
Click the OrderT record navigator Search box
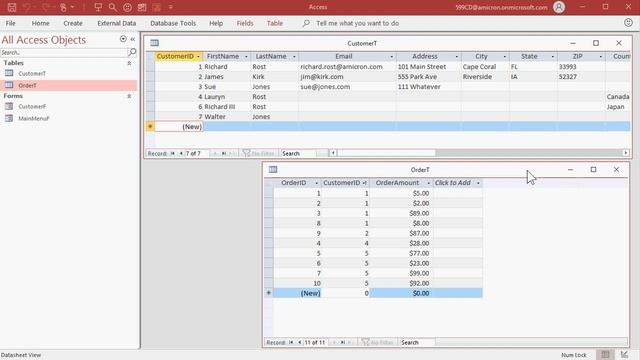[418, 342]
